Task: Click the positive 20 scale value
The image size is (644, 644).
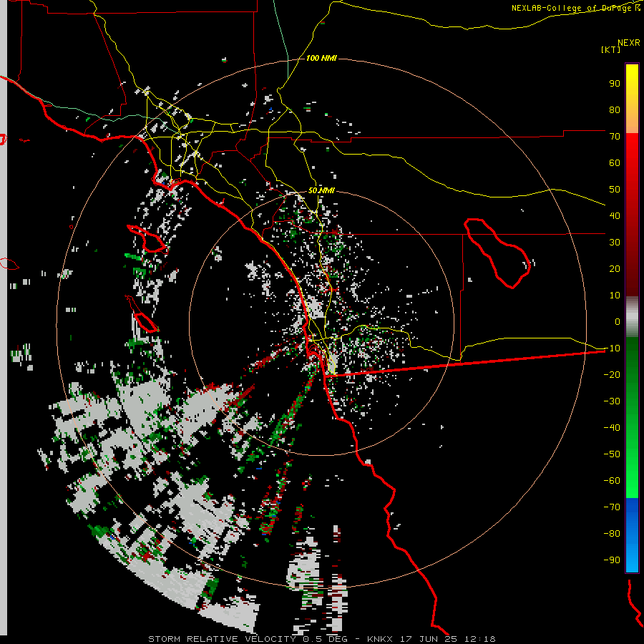Action: tap(615, 268)
